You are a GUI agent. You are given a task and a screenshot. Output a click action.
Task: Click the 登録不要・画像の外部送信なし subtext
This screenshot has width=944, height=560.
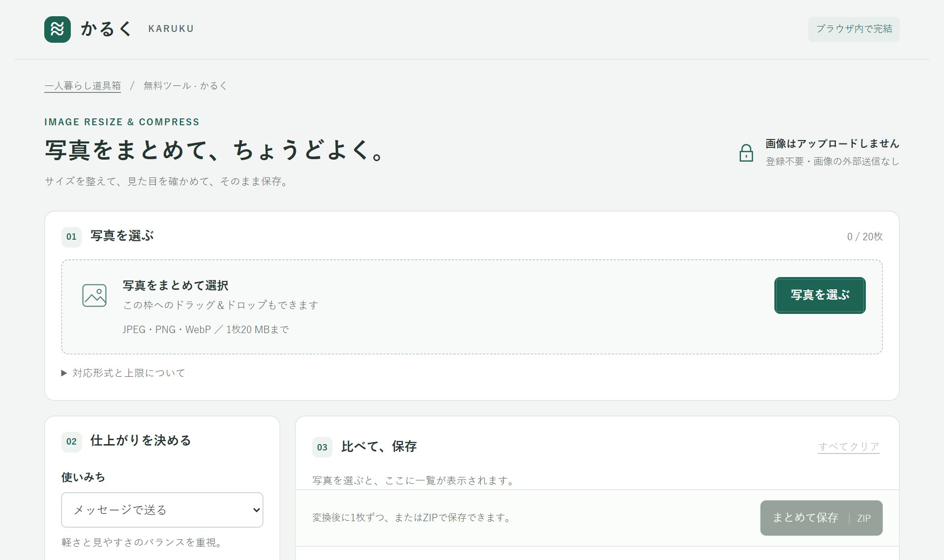(x=832, y=161)
